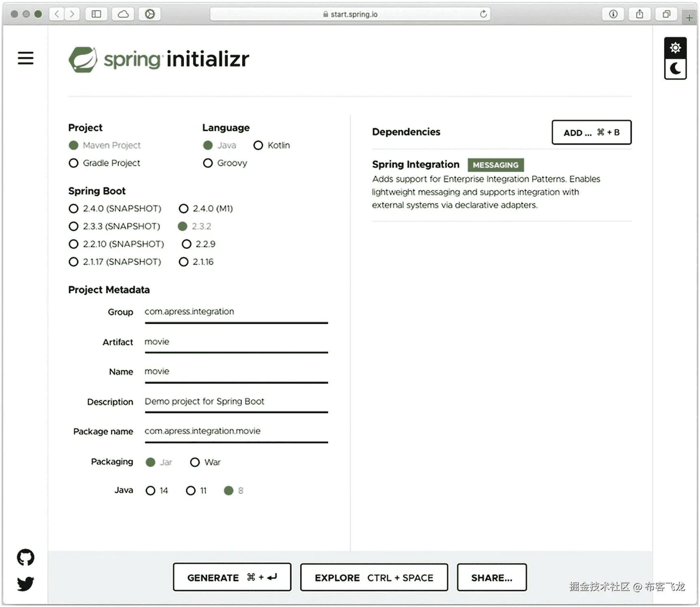Image resolution: width=700 pixels, height=607 pixels.
Task: Open the GitHub link icon
Action: pos(26,557)
